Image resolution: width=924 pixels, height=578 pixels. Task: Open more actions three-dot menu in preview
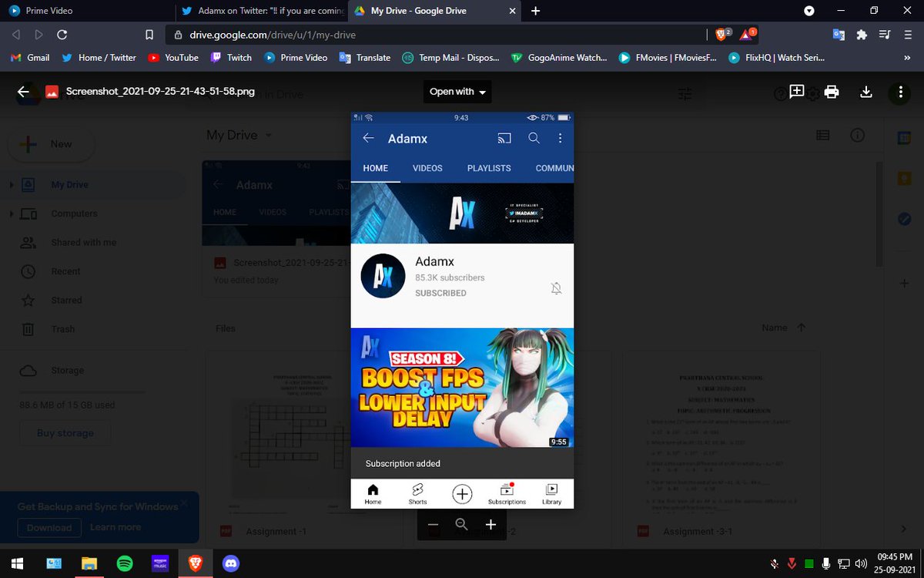[900, 92]
